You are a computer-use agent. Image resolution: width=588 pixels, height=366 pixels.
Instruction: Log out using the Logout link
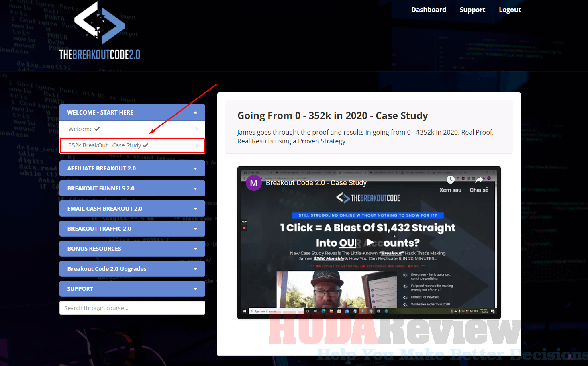point(510,10)
